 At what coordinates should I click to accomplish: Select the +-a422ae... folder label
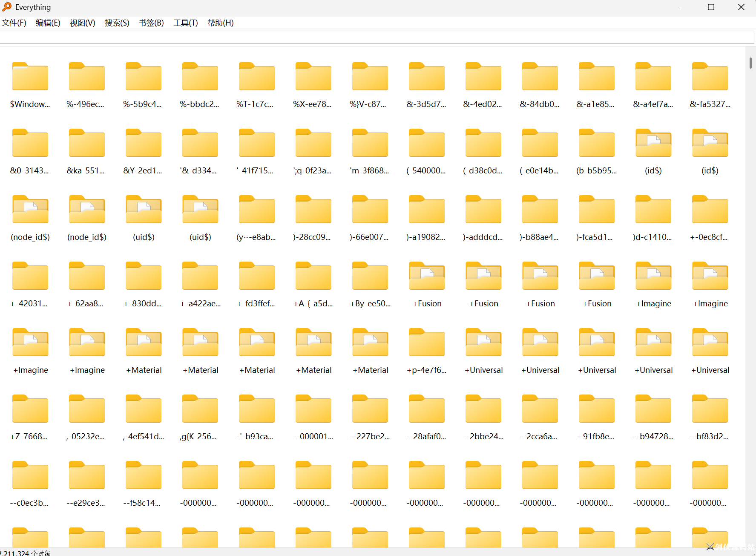pos(201,303)
